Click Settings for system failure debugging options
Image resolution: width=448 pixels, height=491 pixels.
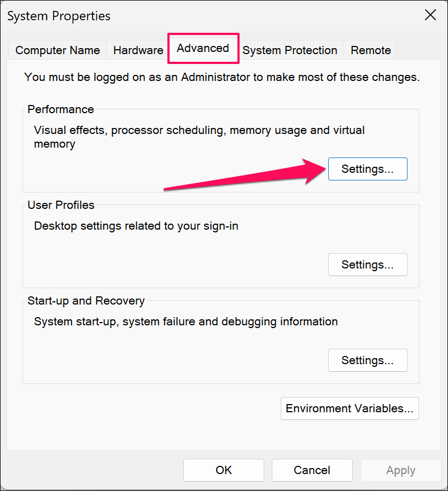[x=368, y=360]
